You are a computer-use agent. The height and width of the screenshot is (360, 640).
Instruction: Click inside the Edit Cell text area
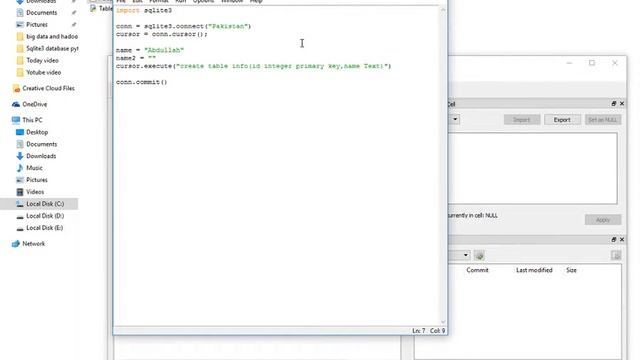click(x=533, y=168)
